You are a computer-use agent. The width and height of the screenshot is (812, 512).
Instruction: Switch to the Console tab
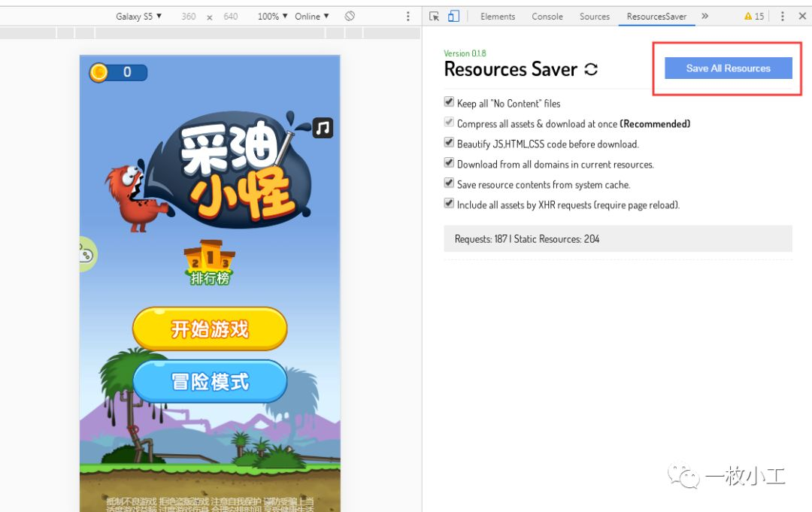[x=547, y=17]
